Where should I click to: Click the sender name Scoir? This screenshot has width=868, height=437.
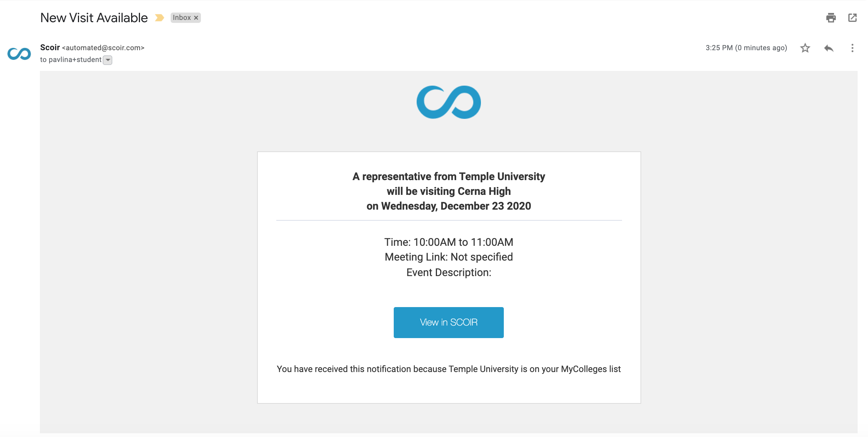pos(50,48)
